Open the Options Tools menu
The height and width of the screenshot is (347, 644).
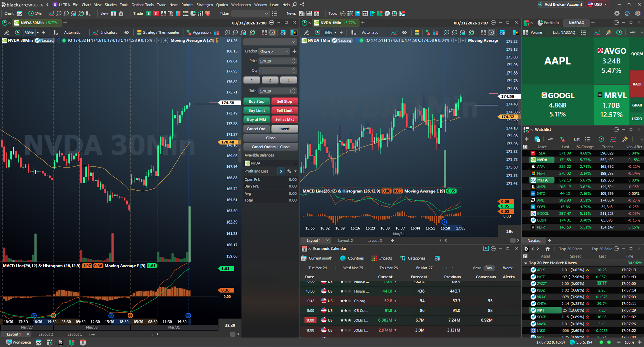[x=143, y=5]
